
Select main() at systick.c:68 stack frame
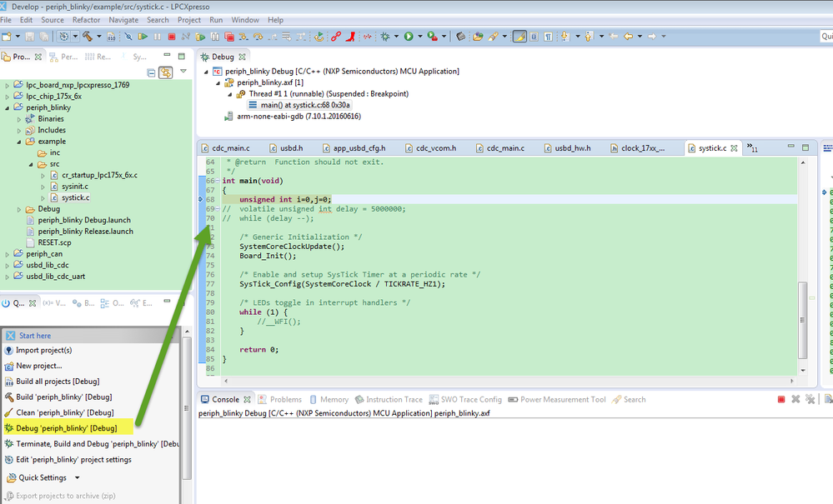(x=299, y=105)
